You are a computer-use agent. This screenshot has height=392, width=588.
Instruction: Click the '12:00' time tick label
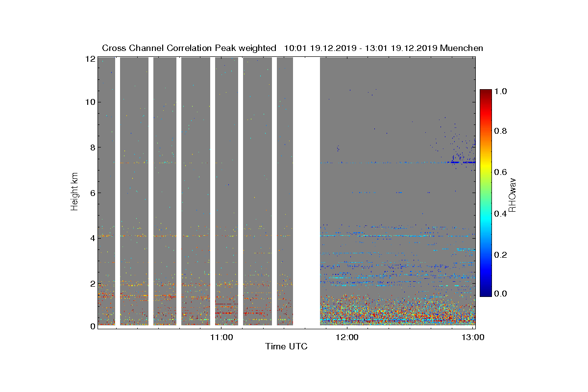coord(347,337)
